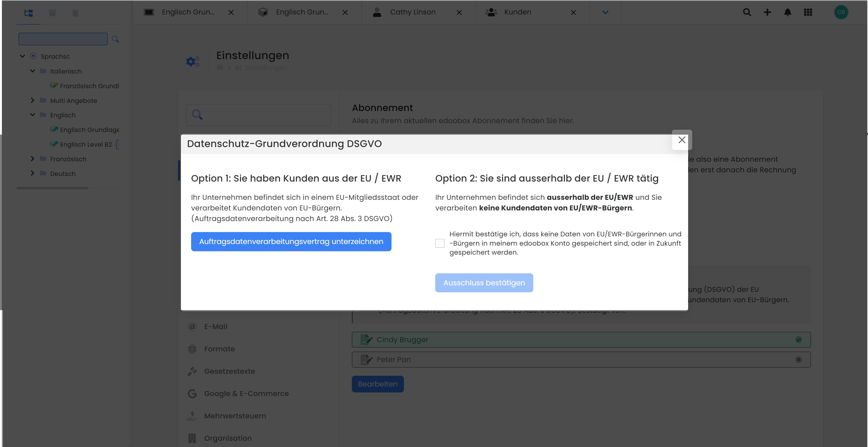Viewport: 868px width, 447px height.
Task: Click the plus icon to add new
Action: [x=767, y=12]
